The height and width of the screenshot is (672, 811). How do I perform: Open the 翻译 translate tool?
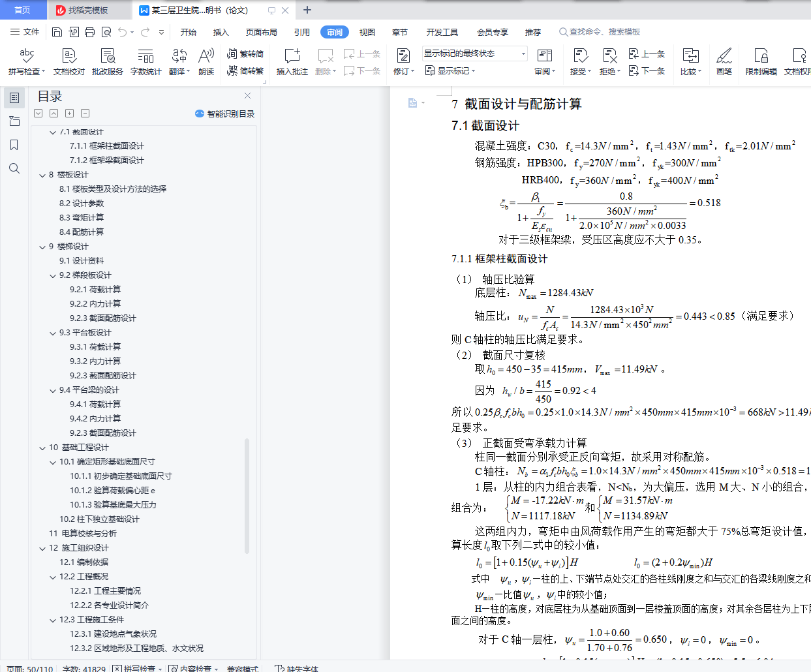coord(179,62)
